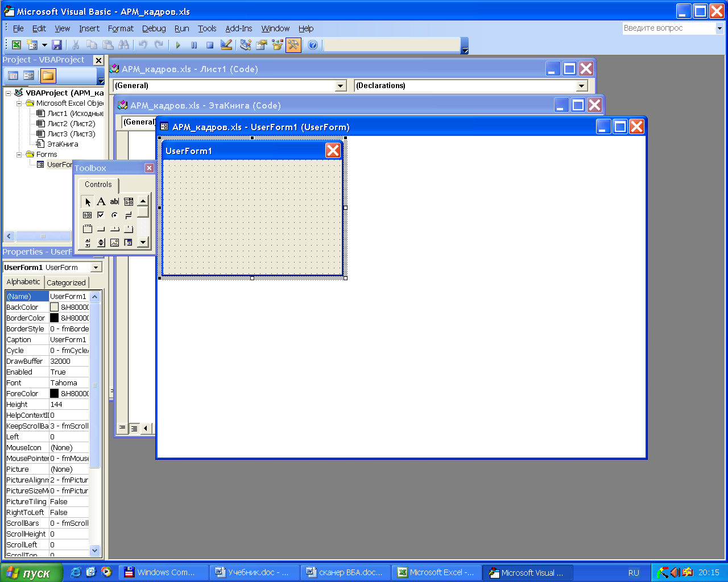This screenshot has width=728, height=582.
Task: Click the Break pause icon
Action: click(194, 45)
